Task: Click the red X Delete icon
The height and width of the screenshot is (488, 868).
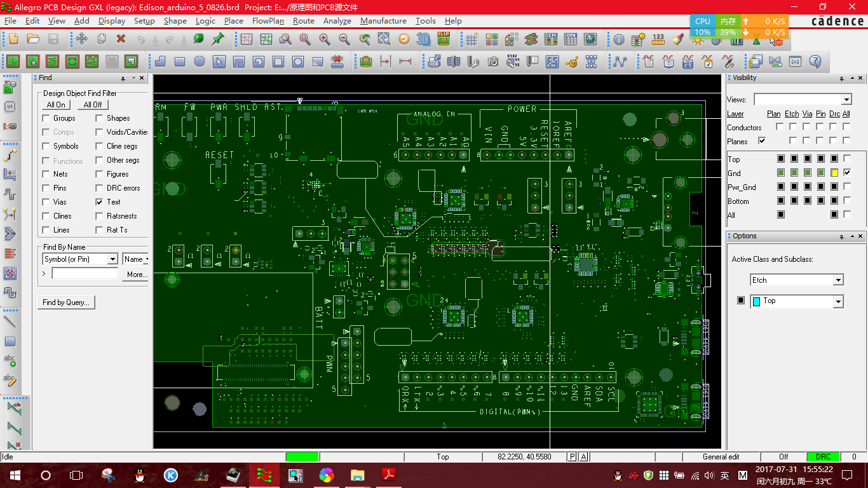Action: [121, 39]
